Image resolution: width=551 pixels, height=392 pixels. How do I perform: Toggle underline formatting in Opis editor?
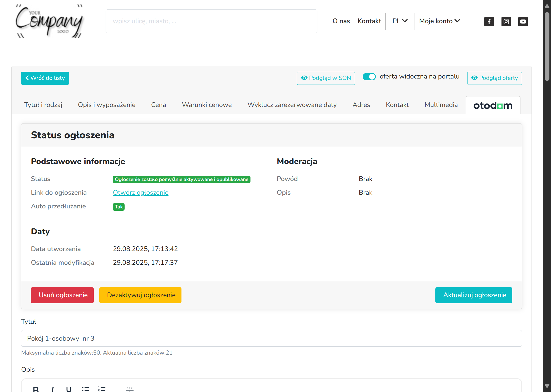click(x=69, y=389)
